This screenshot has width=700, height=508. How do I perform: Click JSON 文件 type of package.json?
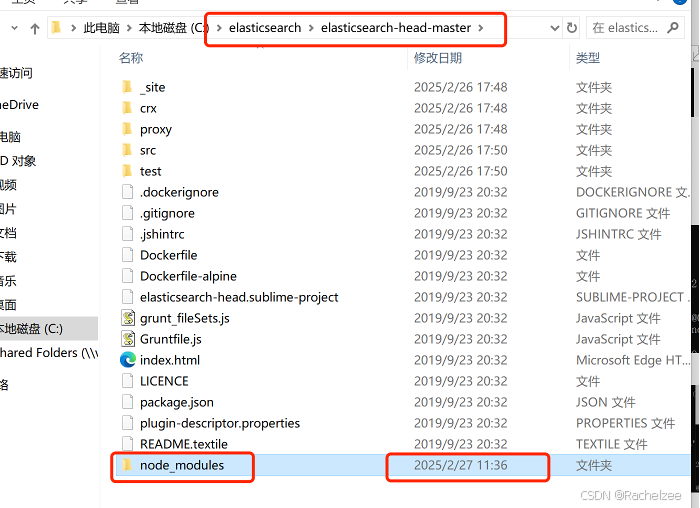pos(605,402)
